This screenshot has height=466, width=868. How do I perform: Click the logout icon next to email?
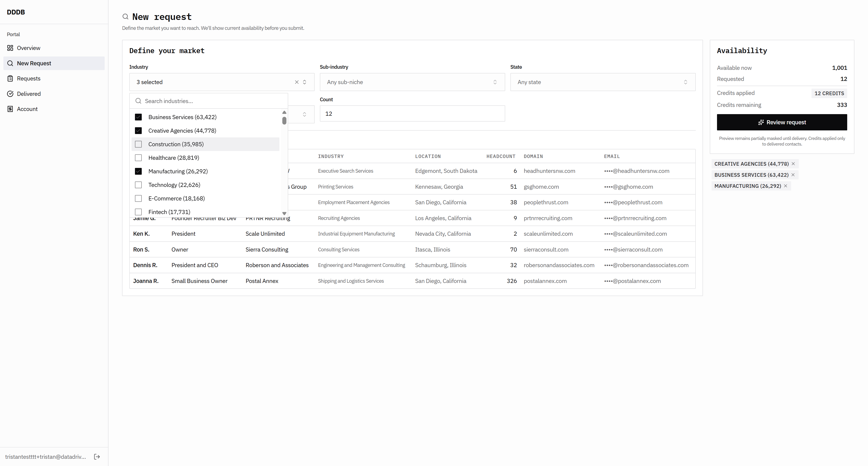pos(97,457)
